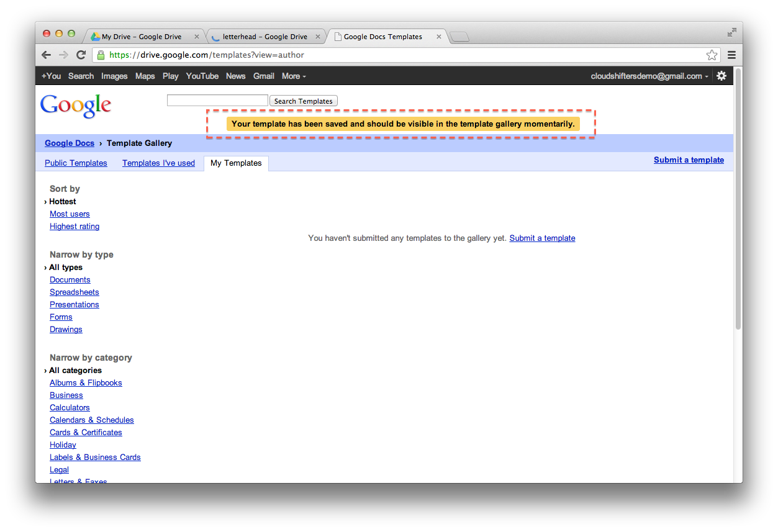Expand the More dropdown in the Google bar

[x=294, y=76]
